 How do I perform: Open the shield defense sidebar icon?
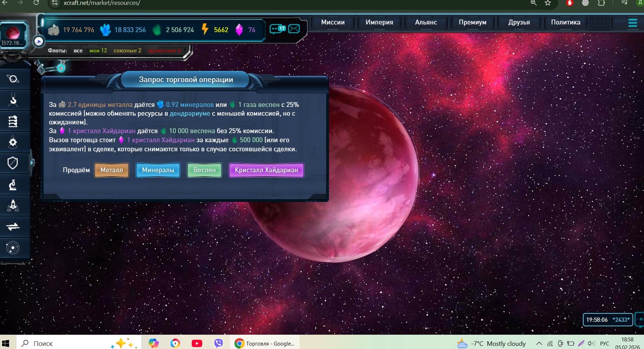pos(13,163)
